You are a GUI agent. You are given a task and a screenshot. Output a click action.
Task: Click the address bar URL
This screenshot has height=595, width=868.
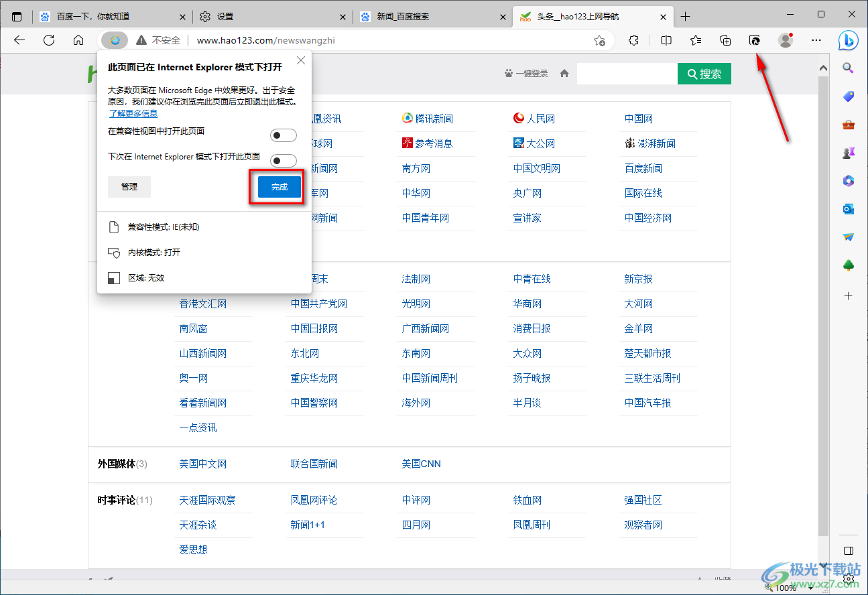pos(266,40)
